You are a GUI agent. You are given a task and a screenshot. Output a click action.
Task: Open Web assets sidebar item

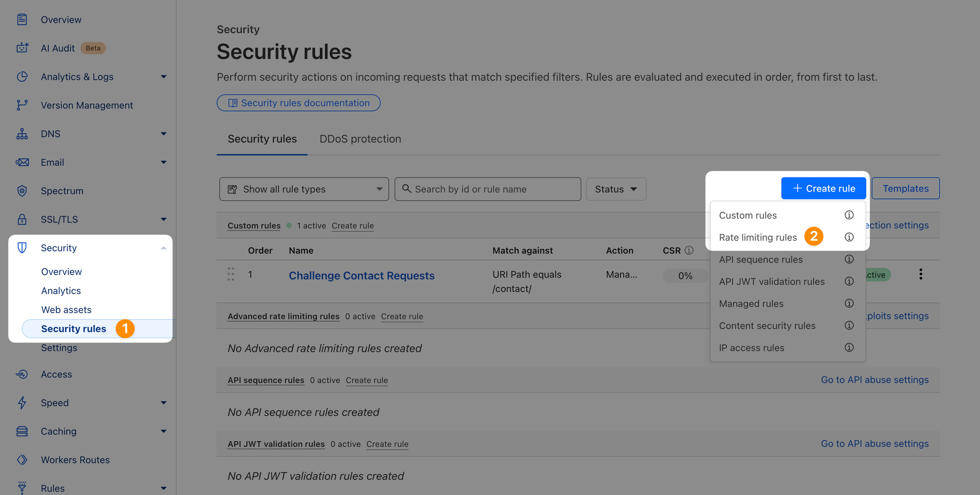(66, 310)
